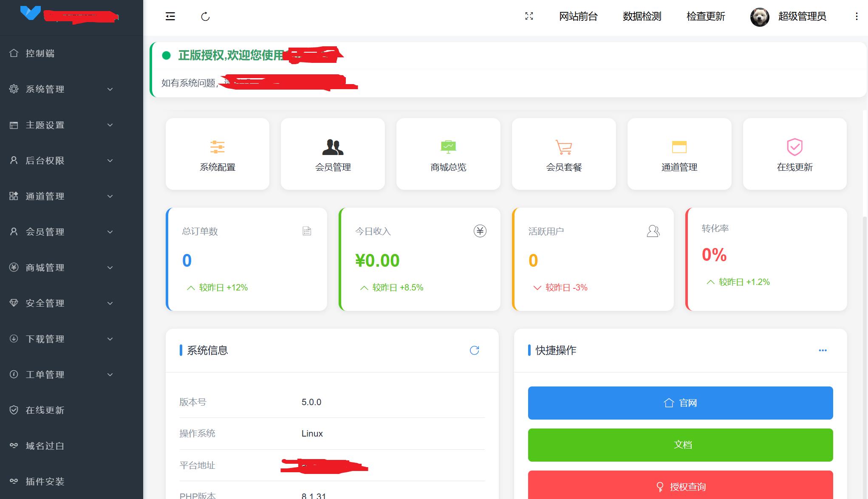The image size is (868, 499).
Task: Open the Membership Package (会员套餐) cart icon card
Action: coord(564,154)
